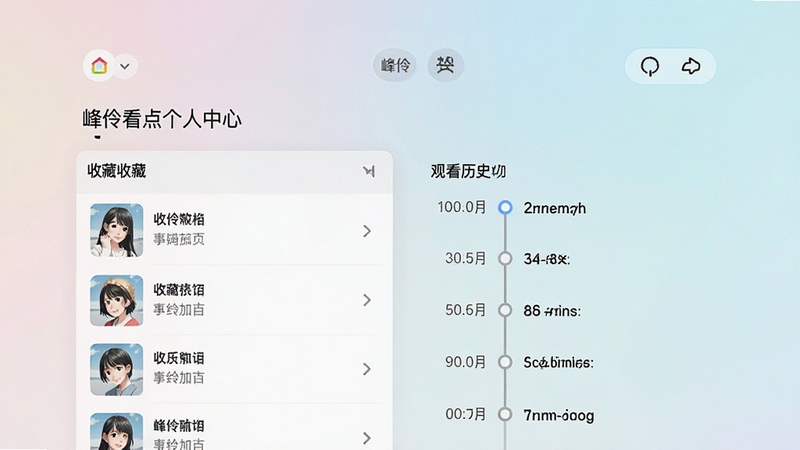Click the 收藏收藏 panel title
The width and height of the screenshot is (800, 450).
[117, 171]
